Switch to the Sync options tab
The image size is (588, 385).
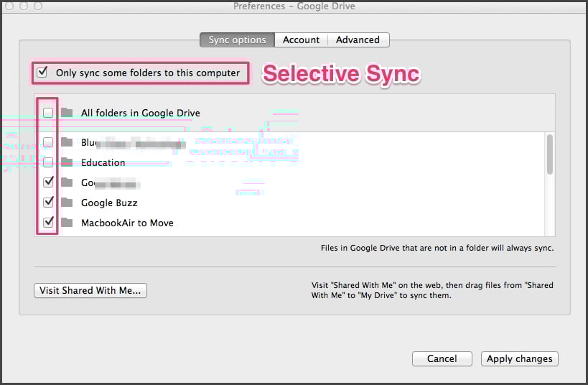point(238,40)
